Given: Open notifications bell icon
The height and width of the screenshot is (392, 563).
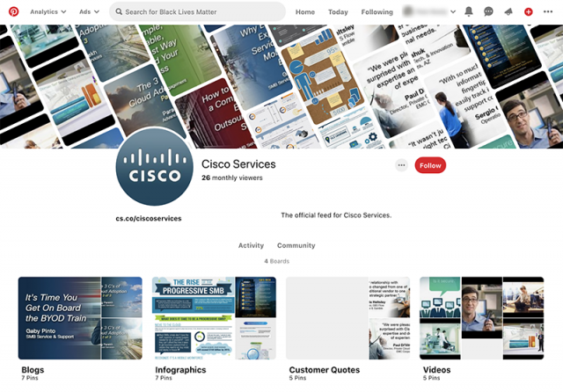Looking at the screenshot, I should (469, 11).
